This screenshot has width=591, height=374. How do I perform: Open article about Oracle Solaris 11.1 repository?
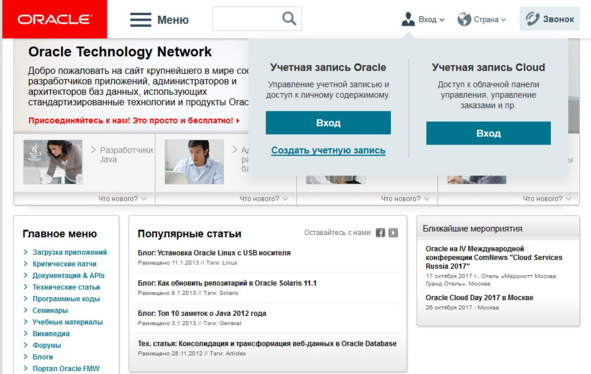(x=227, y=283)
